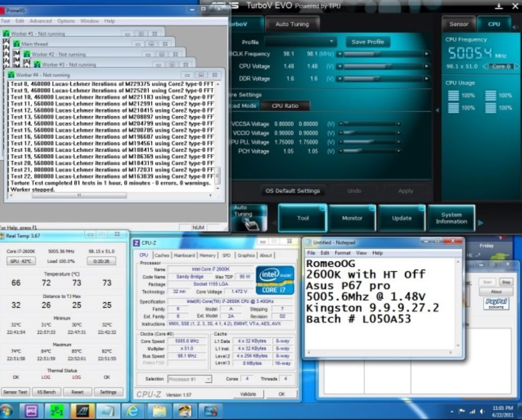Click the Worker #3 window icon in Prime95
This screenshot has height=420, width=522.
37,64
